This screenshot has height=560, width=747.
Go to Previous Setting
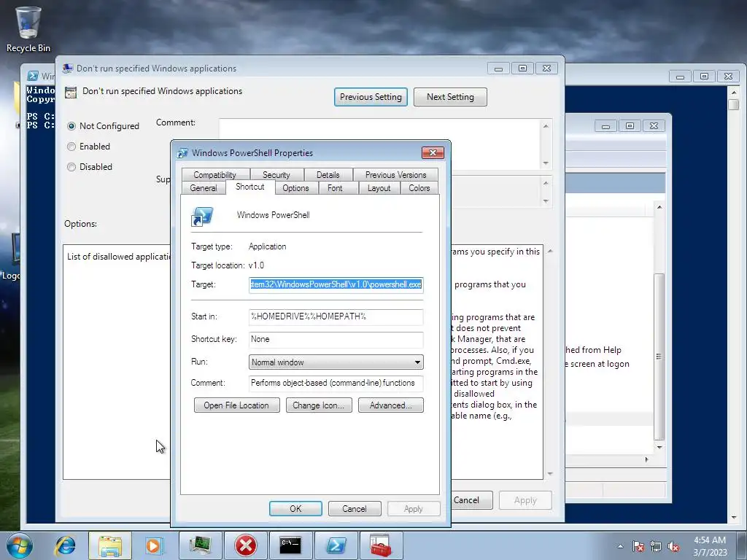(x=371, y=97)
